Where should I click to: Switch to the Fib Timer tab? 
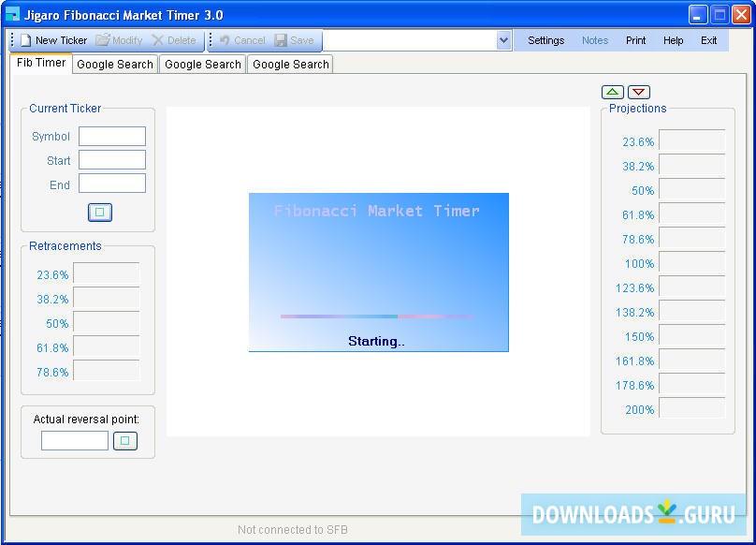pos(41,63)
